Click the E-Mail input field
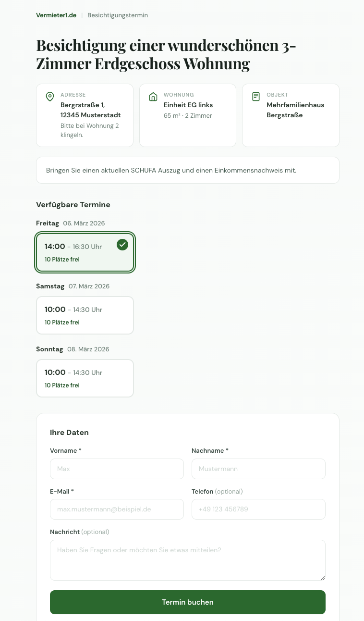Image resolution: width=364 pixels, height=621 pixels. 117,509
